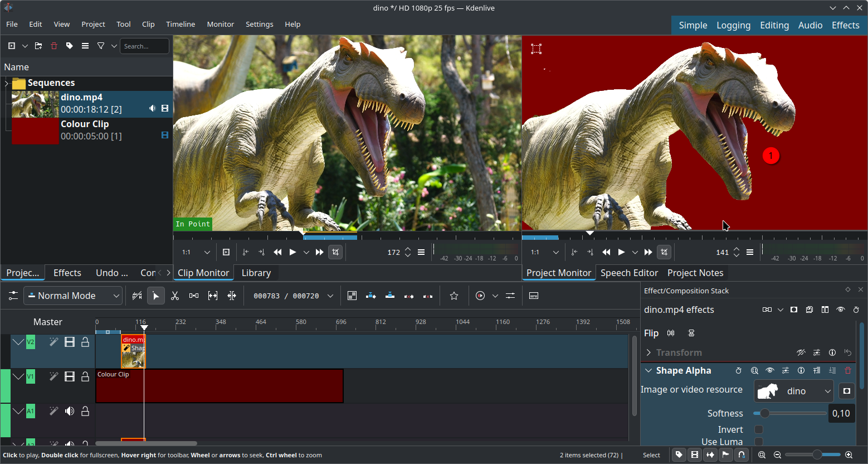
Task: Open the Timeline menu
Action: (181, 25)
